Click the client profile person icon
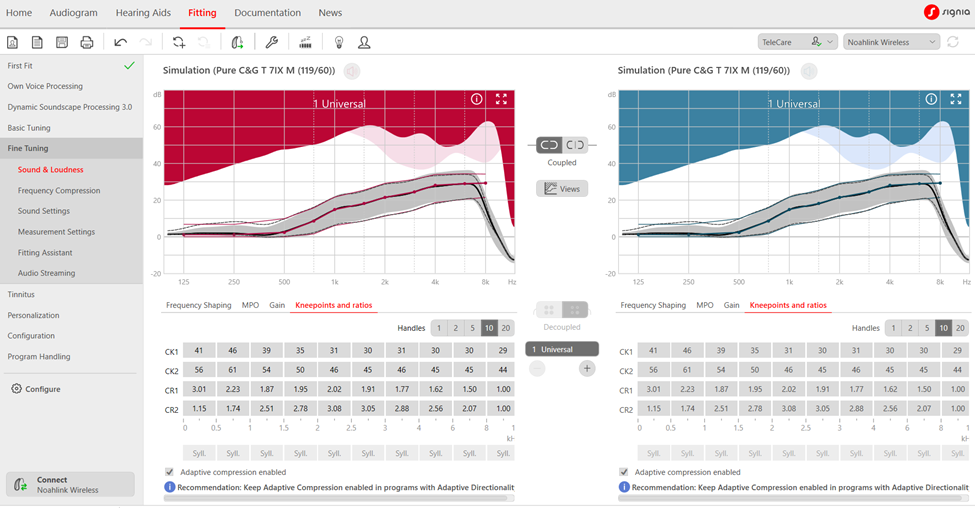This screenshot has height=508, width=977. tap(364, 42)
